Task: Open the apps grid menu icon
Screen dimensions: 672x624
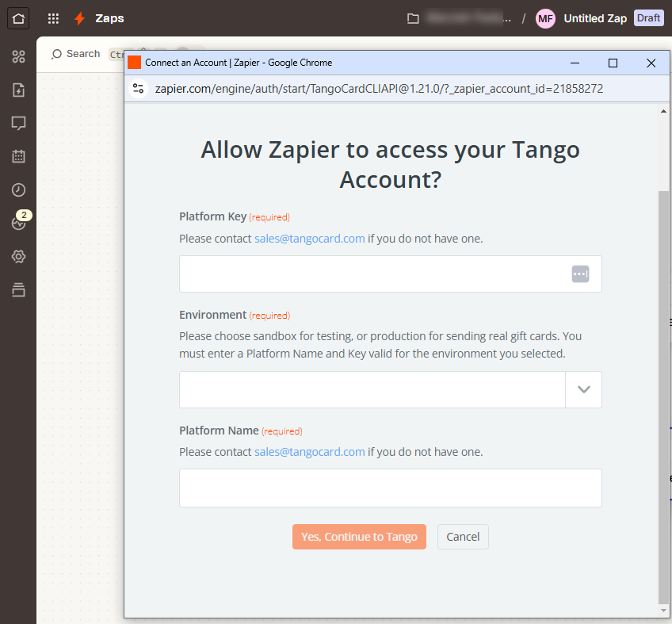Action: (53, 18)
